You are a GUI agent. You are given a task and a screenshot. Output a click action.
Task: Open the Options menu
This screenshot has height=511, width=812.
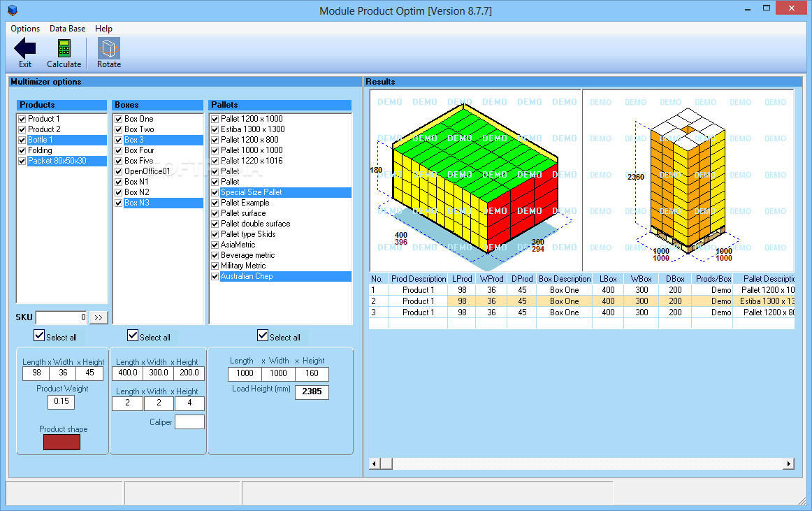click(x=25, y=29)
